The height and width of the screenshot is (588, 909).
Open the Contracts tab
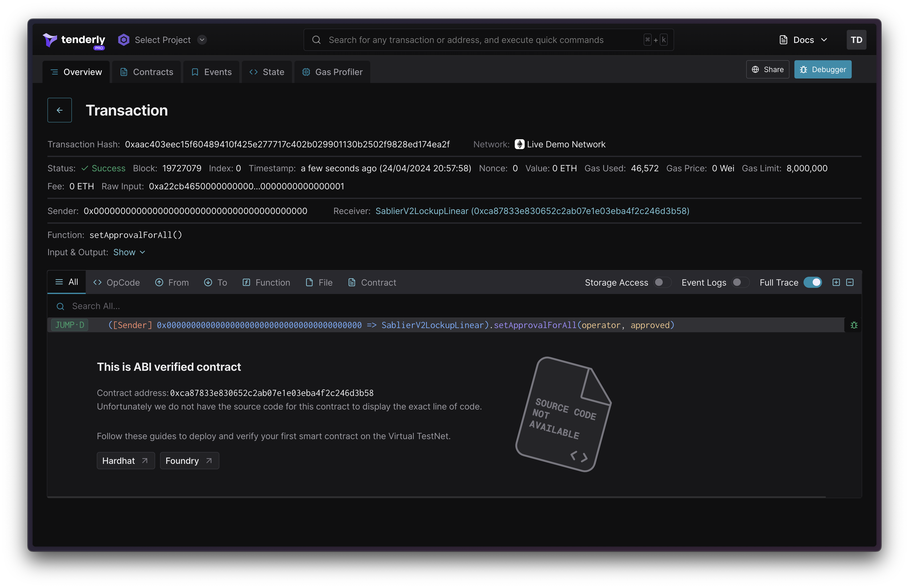coord(147,72)
